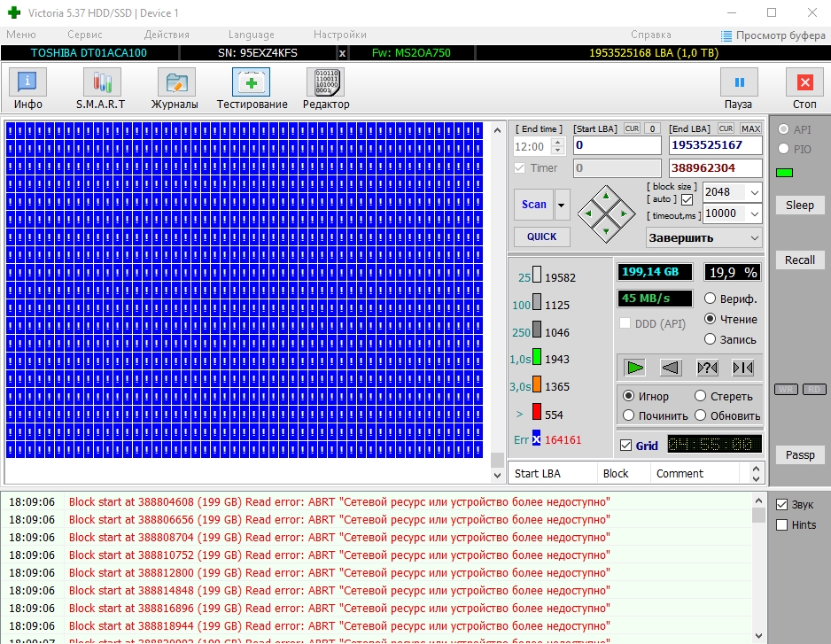Screen dimensions: 831x644
Task: Adjust the End time spinner arrows
Action: point(557,146)
